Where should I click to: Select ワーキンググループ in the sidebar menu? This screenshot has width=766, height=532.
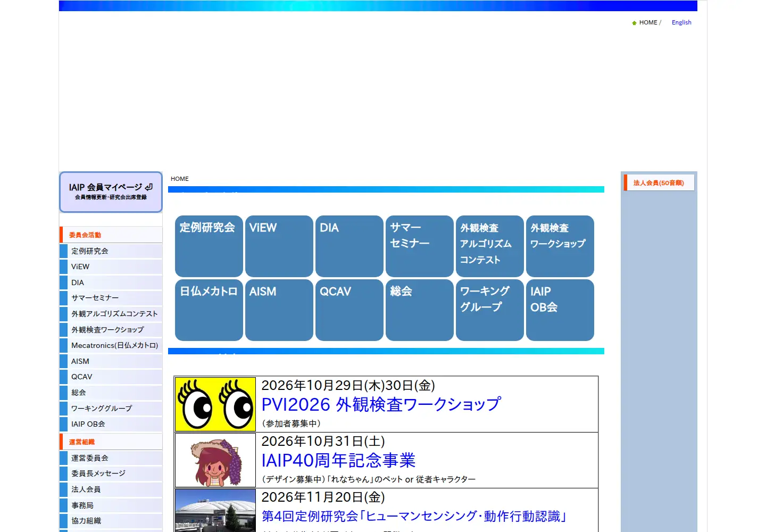point(111,409)
